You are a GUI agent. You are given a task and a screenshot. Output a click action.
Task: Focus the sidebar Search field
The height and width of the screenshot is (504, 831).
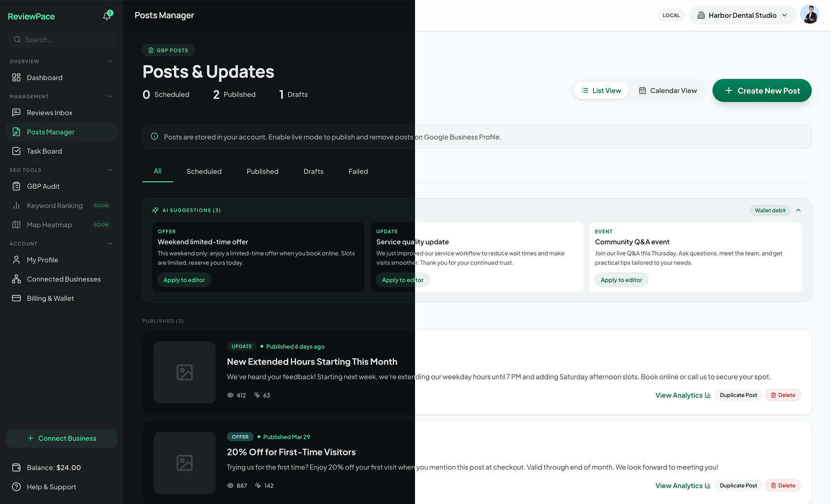(62, 39)
